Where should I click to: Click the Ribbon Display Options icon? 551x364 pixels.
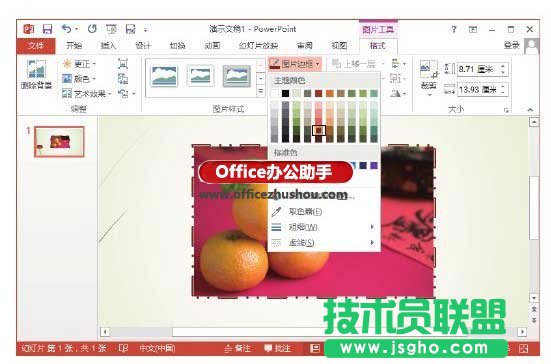(473, 29)
